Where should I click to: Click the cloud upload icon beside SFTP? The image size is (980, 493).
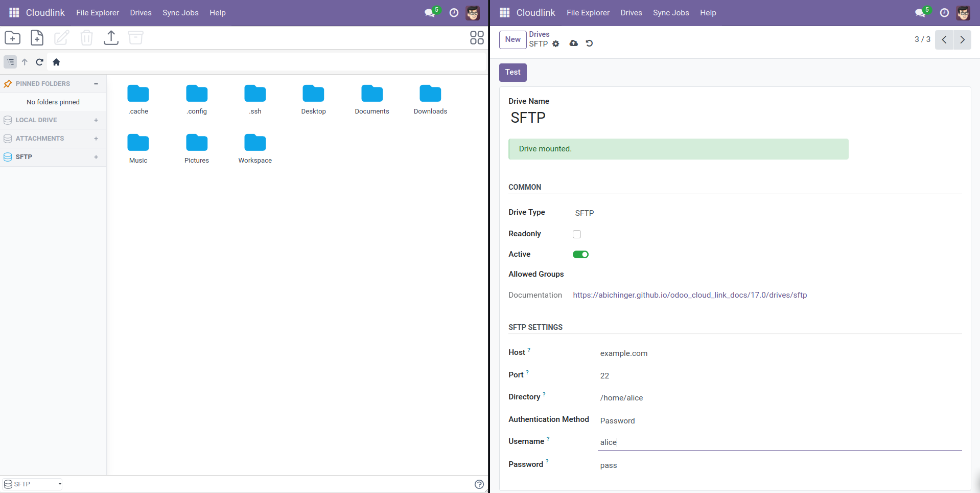pos(573,43)
